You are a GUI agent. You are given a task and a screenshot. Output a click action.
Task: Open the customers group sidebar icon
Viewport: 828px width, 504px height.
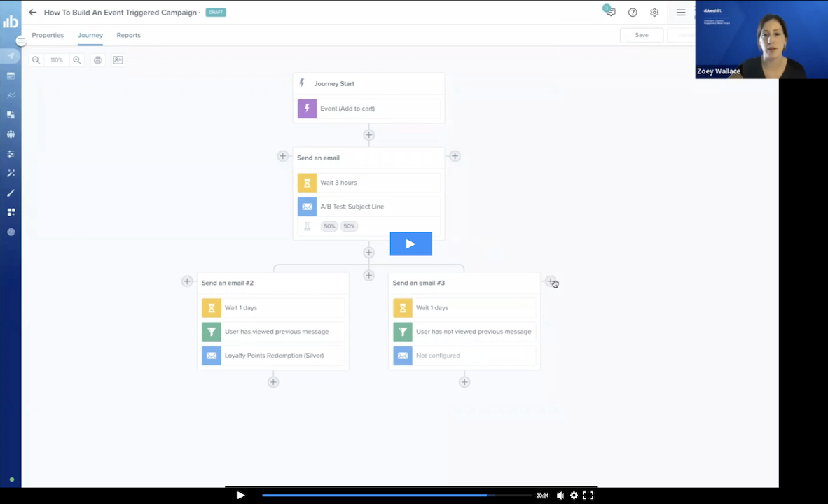[11, 134]
